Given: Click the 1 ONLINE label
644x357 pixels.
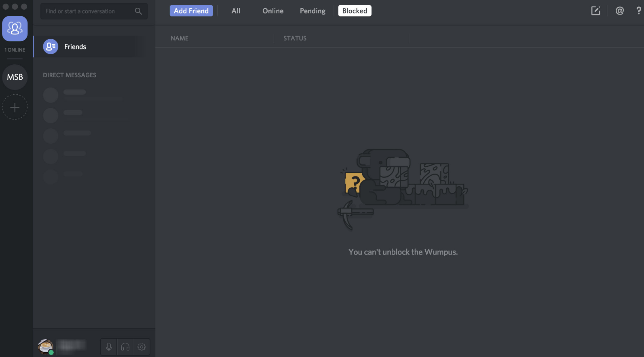Looking at the screenshot, I should point(15,50).
